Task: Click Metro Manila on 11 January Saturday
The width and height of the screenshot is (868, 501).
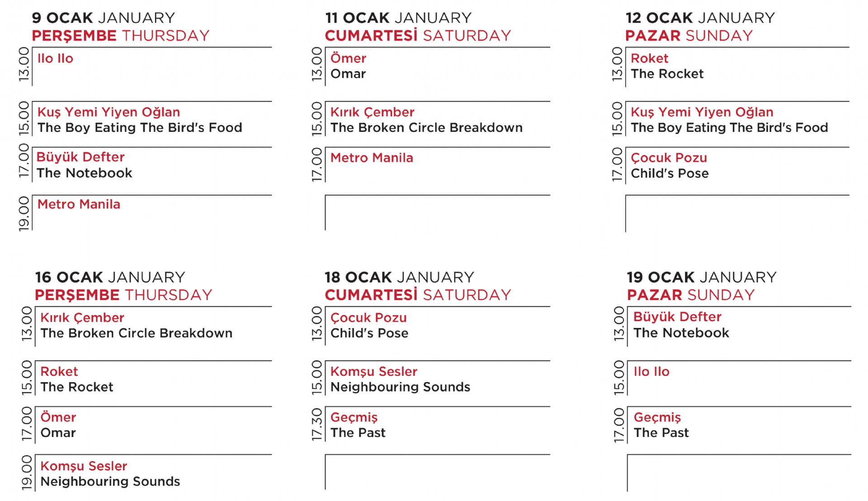Action: (372, 158)
